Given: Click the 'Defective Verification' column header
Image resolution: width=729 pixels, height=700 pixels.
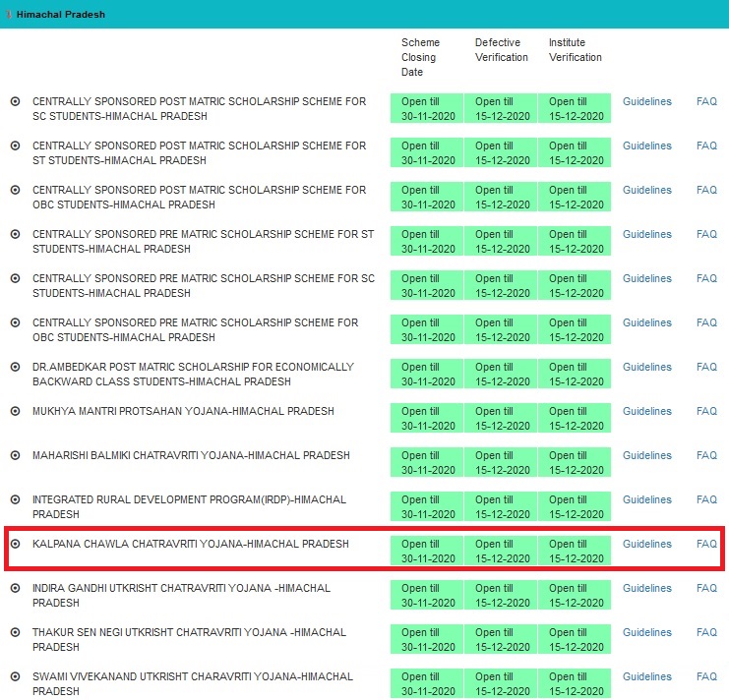Looking at the screenshot, I should [501, 50].
